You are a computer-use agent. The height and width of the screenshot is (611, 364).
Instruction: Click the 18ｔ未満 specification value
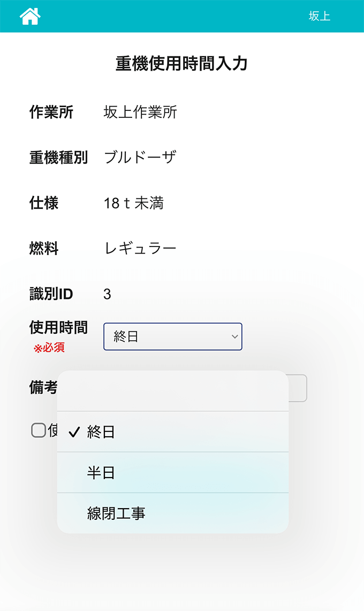(135, 203)
